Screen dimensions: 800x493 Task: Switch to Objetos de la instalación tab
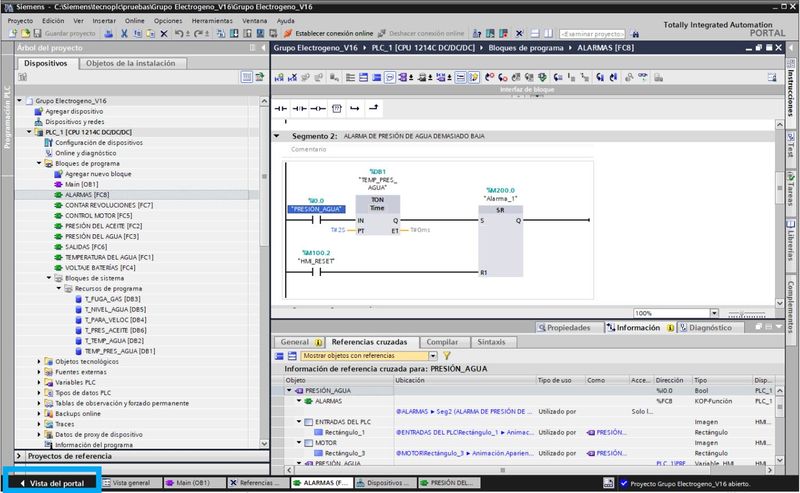(x=131, y=63)
